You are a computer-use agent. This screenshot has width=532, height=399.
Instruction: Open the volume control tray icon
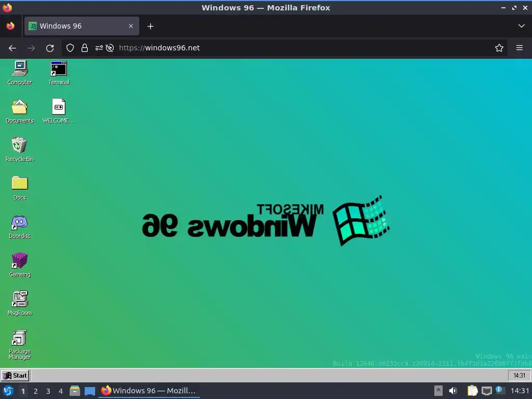[453, 391]
